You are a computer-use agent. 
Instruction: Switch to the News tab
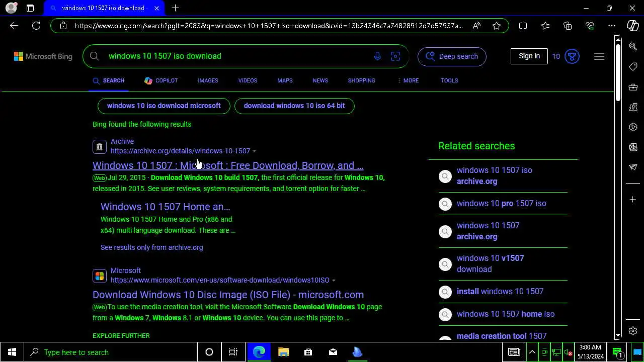[x=320, y=80]
